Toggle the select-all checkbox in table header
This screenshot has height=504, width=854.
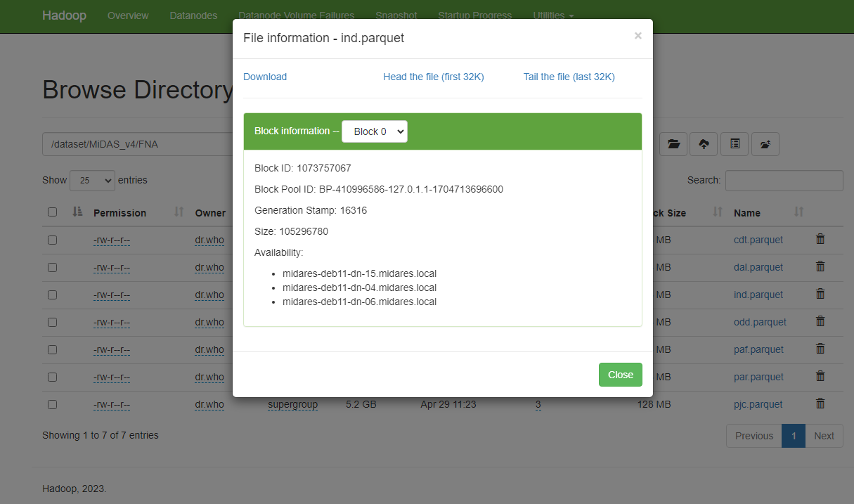click(x=52, y=212)
